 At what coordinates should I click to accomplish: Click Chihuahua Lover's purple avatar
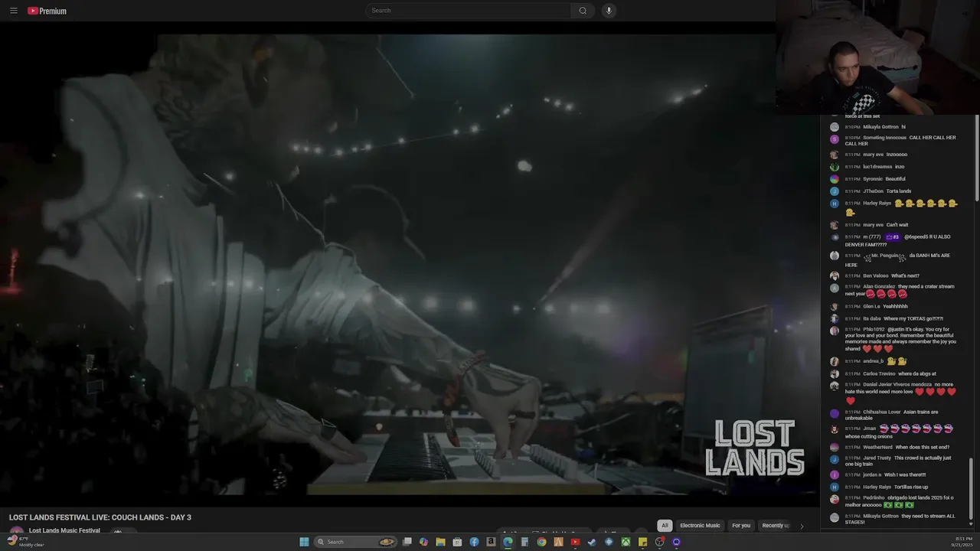click(x=835, y=413)
